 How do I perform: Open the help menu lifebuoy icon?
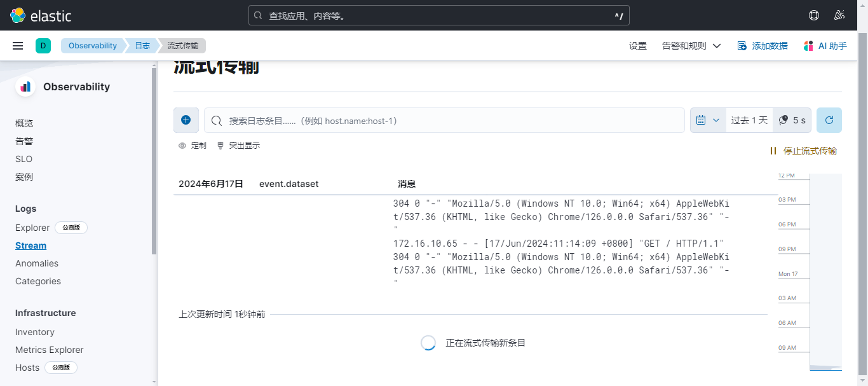click(814, 15)
